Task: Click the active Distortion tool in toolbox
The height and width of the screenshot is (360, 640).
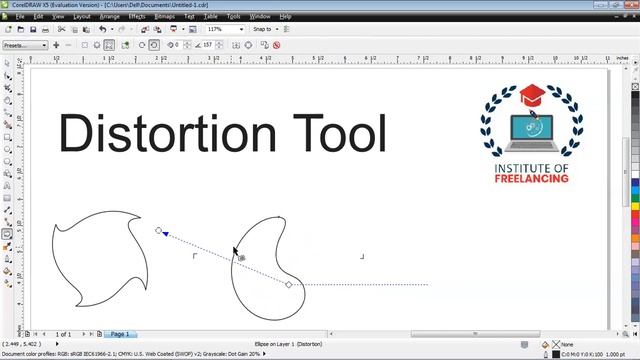Action: click(x=7, y=234)
